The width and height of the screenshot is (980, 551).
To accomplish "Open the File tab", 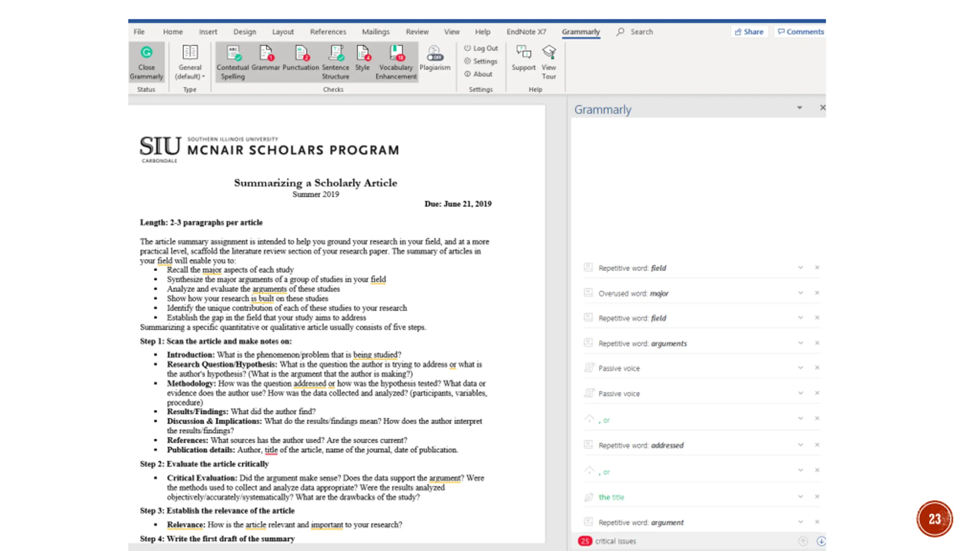I will (139, 32).
